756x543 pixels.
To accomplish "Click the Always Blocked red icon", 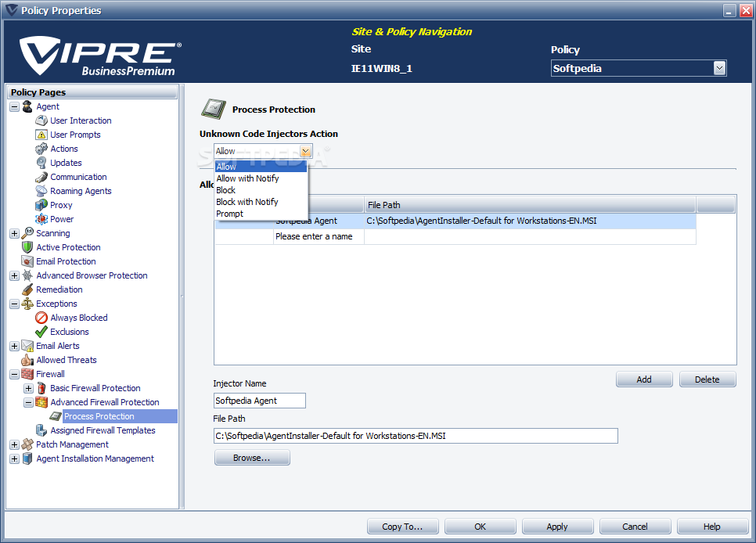I will pos(41,318).
